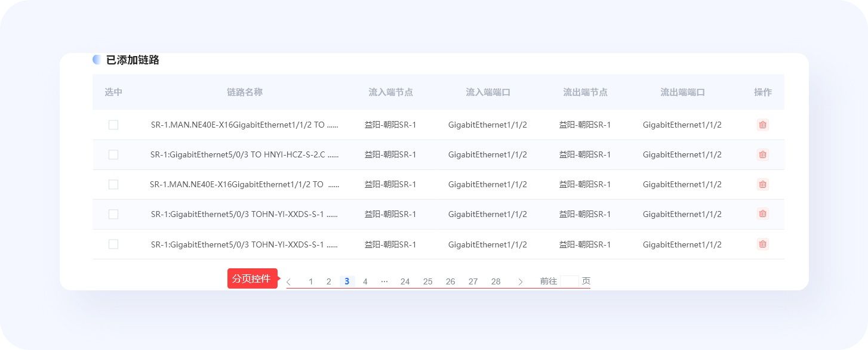Open page 27 in pagination
This screenshot has width=868, height=350.
coord(473,281)
